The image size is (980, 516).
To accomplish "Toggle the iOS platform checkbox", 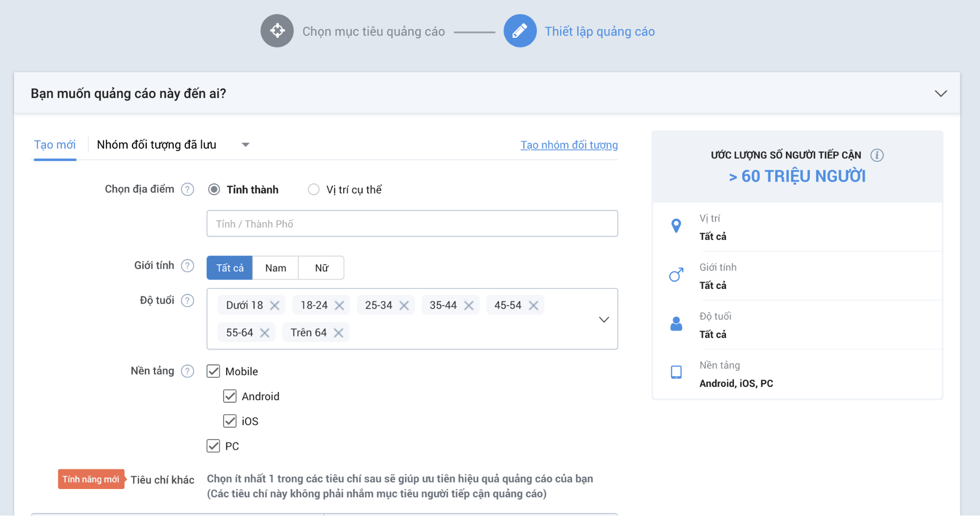I will click(x=230, y=421).
